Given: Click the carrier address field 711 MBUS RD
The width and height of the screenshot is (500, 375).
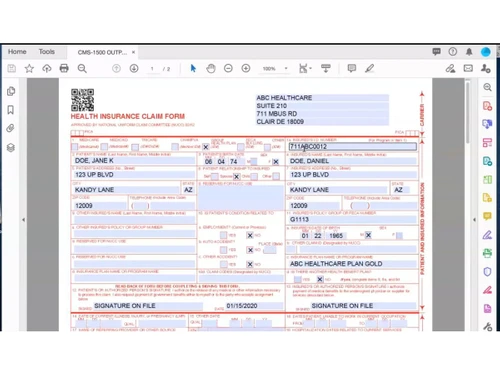Looking at the screenshot, I should (x=322, y=114).
